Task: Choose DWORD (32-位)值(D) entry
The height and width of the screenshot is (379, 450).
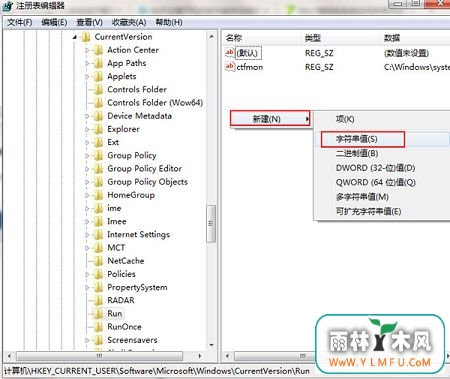Action: 375,168
